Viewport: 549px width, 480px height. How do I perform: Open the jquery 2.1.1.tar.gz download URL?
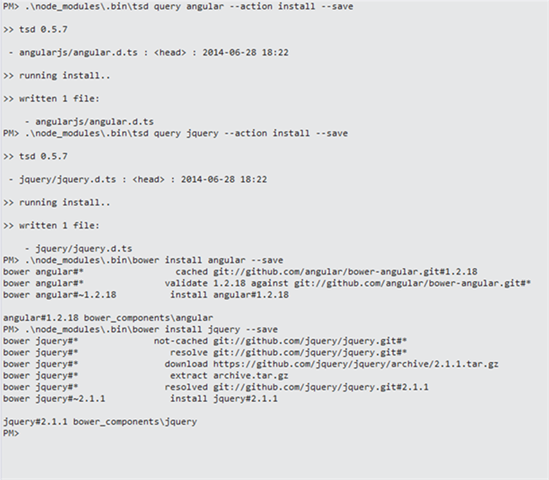[355, 364]
